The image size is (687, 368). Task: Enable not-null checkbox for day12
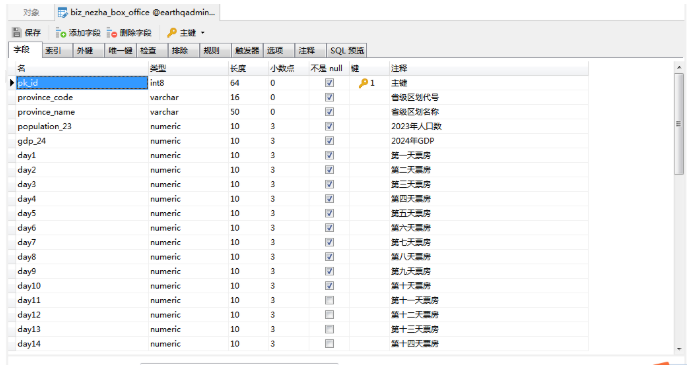point(329,315)
